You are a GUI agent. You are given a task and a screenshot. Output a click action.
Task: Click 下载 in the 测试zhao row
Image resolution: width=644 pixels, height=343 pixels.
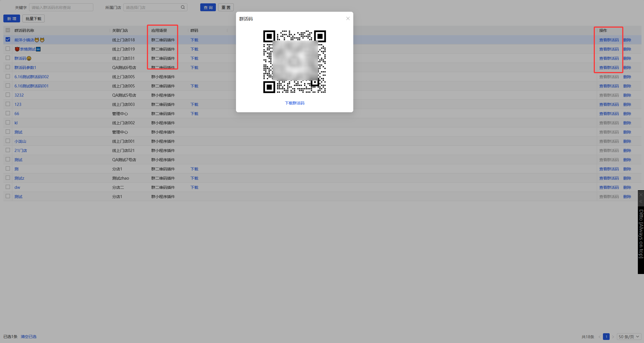[x=194, y=178]
